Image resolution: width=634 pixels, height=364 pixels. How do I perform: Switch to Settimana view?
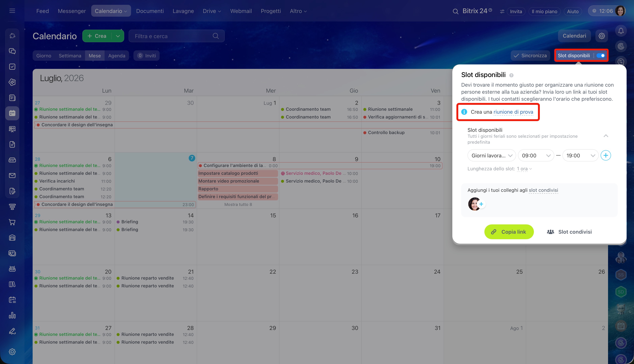coord(70,56)
